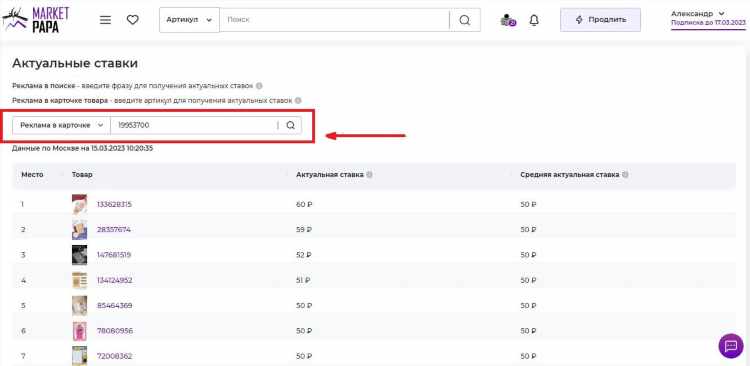Image resolution: width=750 pixels, height=366 pixels.
Task: Focus the top Поиск input field
Action: (334, 20)
